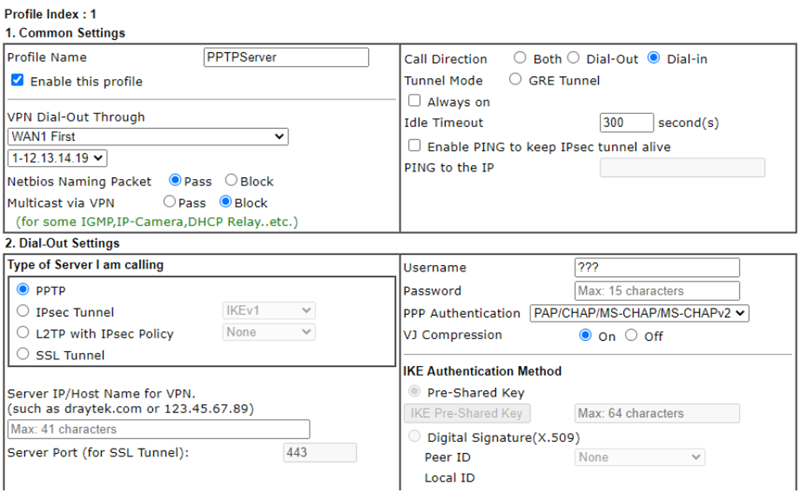
Task: Set Multicast via VPN to Pass
Action: [169, 202]
